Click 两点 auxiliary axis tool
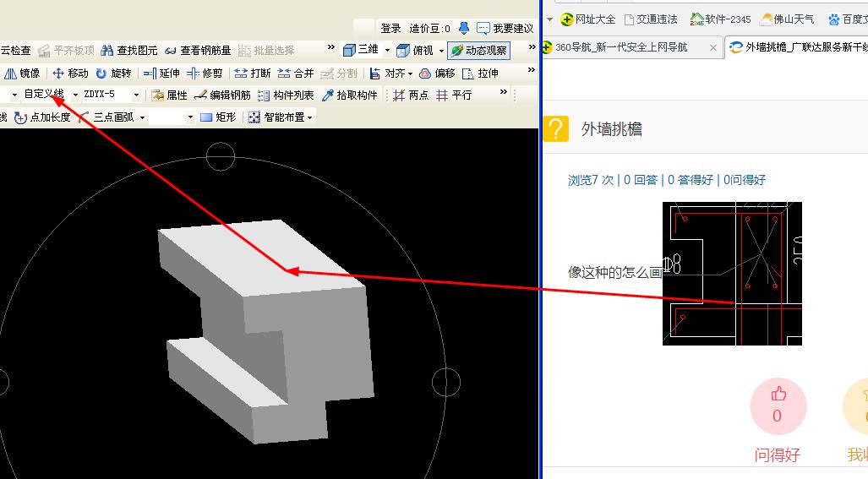Image resolution: width=868 pixels, height=479 pixels. tap(411, 95)
